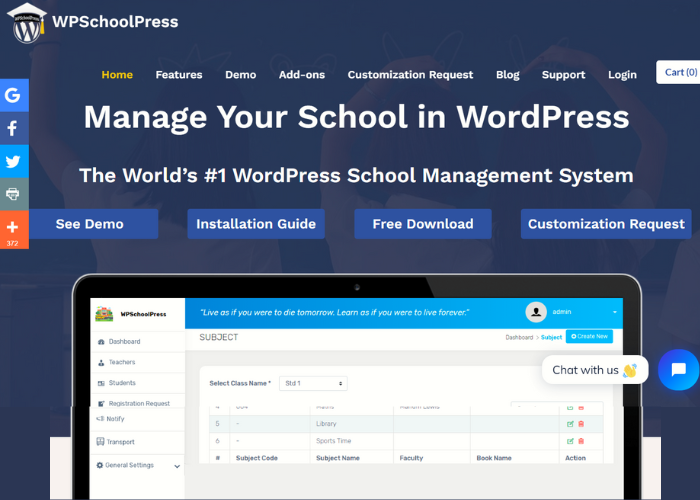Open Customization Request menu item
The image size is (700, 500).
click(x=410, y=75)
